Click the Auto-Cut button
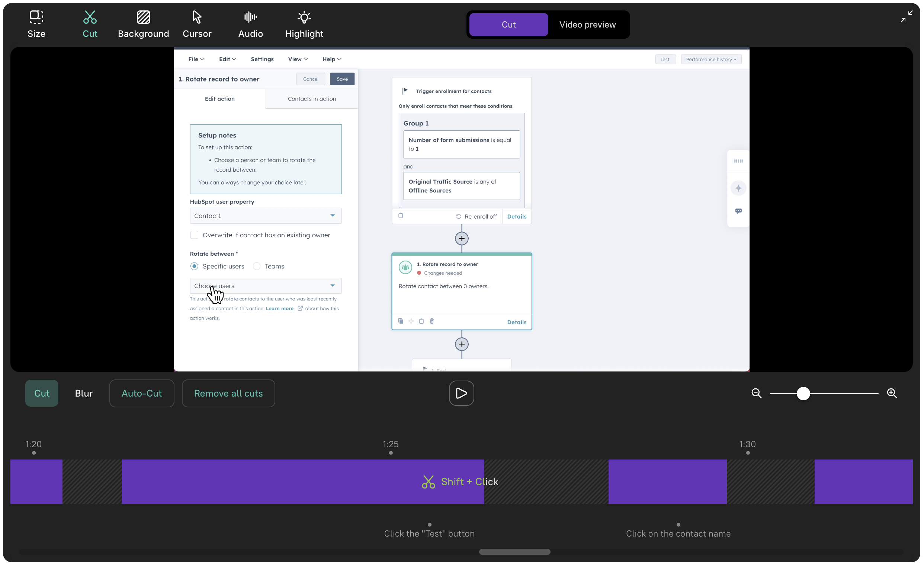924x566 pixels. point(142,393)
